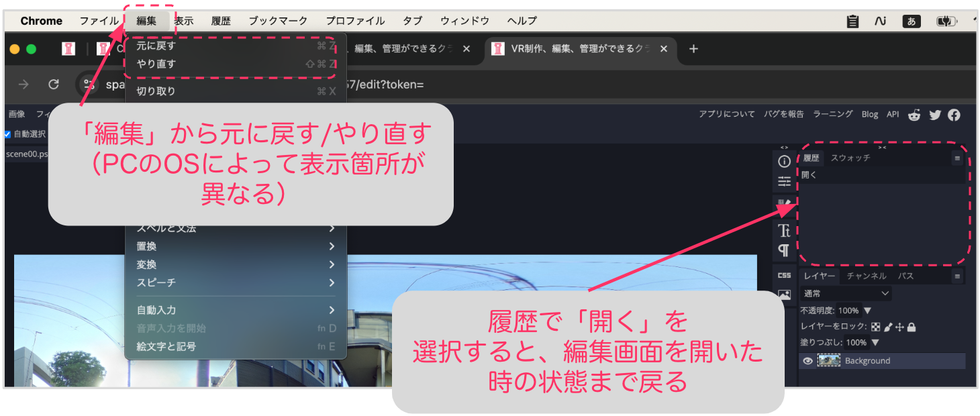Lock all padlock icon
Viewport: 980px width, 416px height.
click(912, 327)
